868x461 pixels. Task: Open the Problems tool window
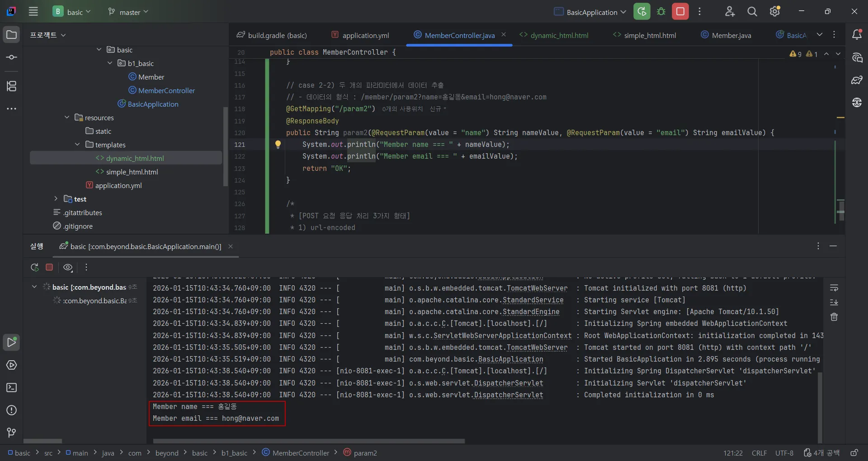pyautogui.click(x=12, y=410)
